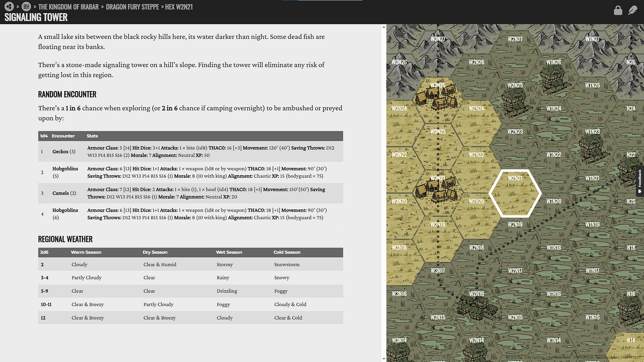Click the Random Encounter heading

tap(67, 94)
